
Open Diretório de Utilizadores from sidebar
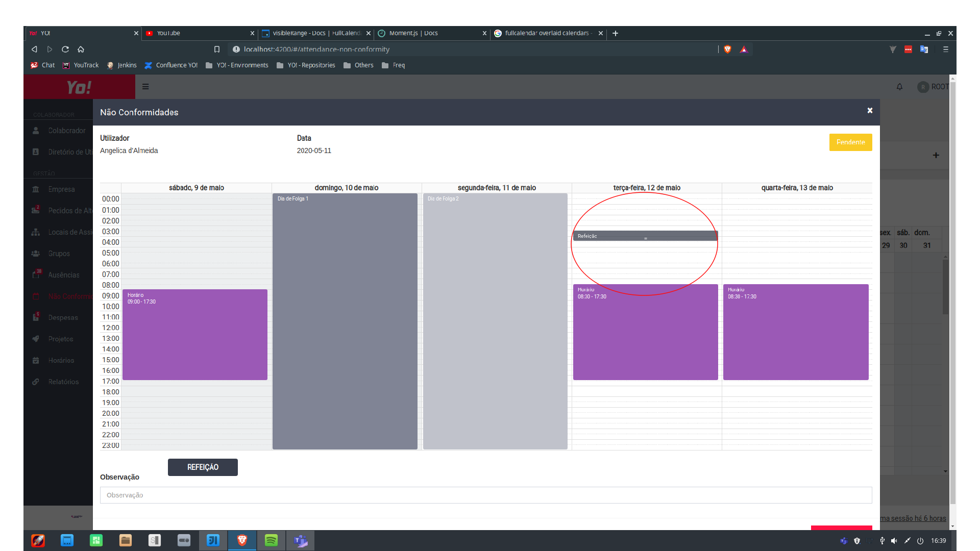[x=69, y=152]
